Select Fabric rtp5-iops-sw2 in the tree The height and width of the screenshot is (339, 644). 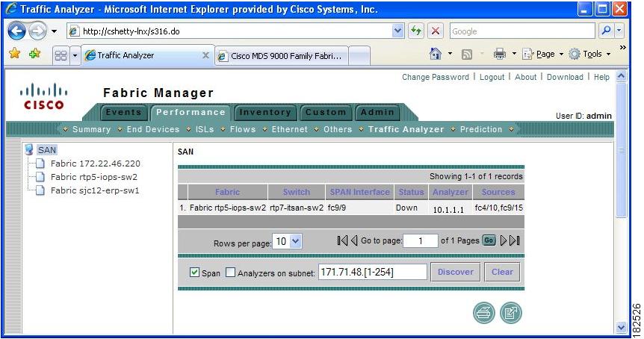point(94,177)
